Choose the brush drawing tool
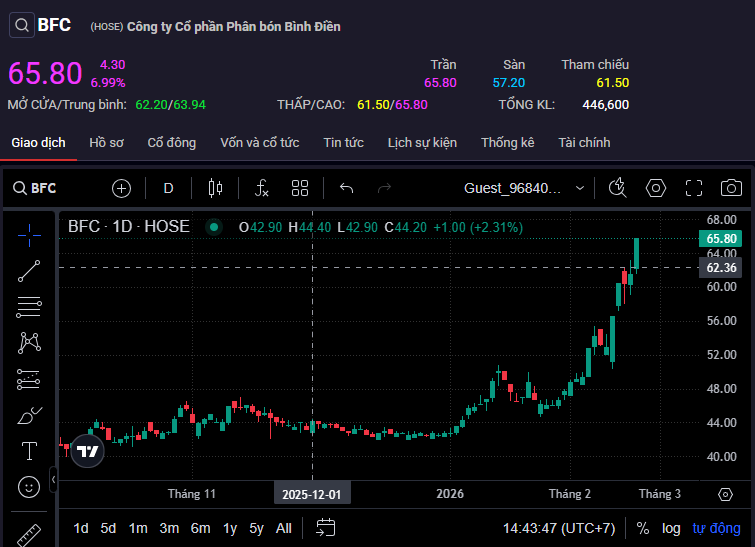This screenshot has height=547, width=755. coord(29,415)
